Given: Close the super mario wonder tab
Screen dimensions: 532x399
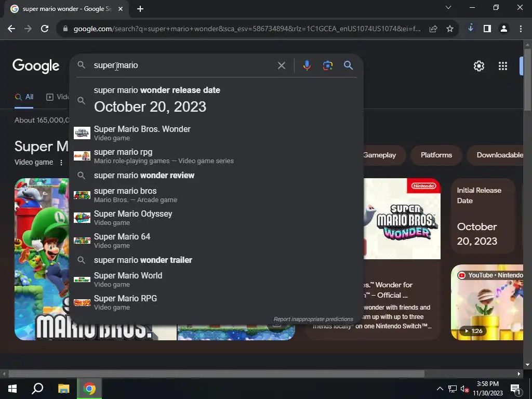Looking at the screenshot, I should point(121,9).
